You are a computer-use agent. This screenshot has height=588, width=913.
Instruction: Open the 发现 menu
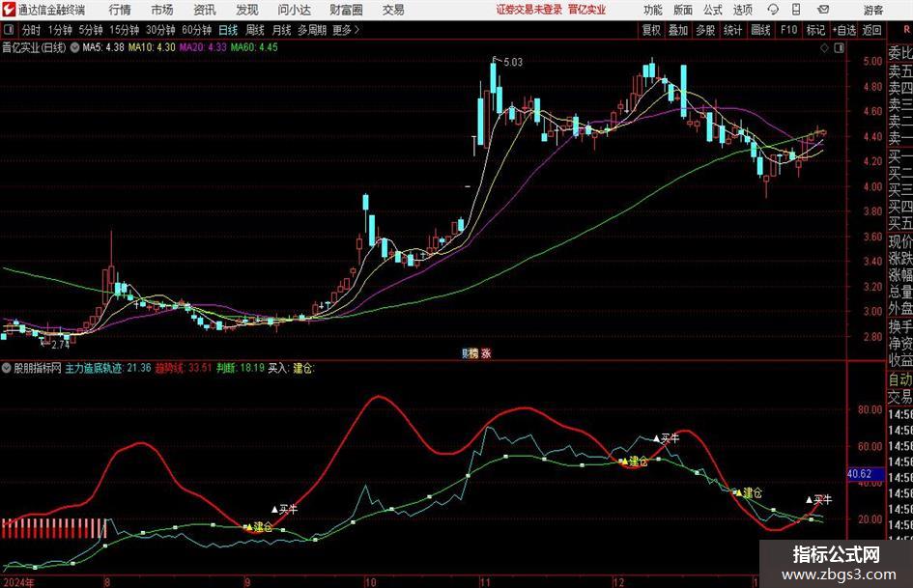247,10
